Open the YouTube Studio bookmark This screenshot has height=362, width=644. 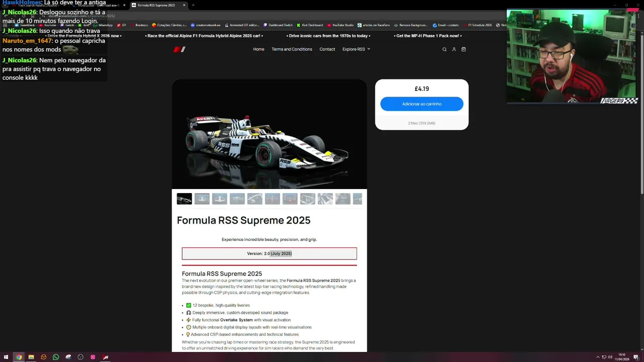click(x=340, y=25)
